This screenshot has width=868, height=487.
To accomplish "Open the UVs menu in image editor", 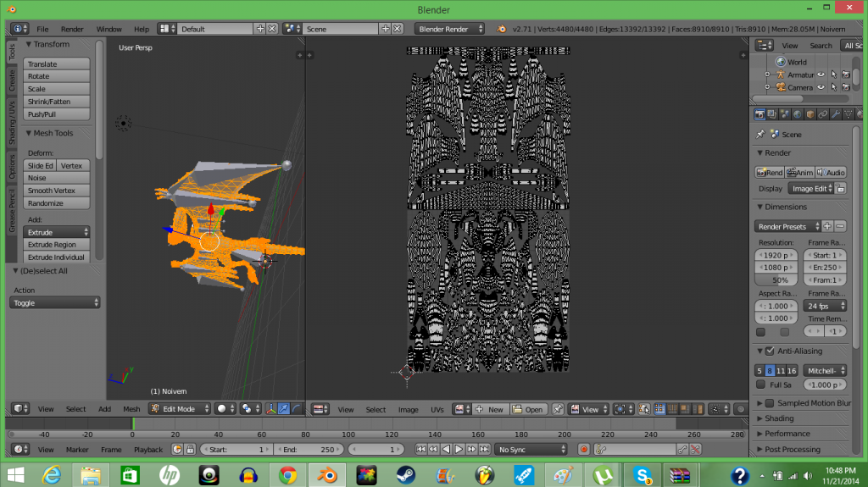I will pyautogui.click(x=437, y=409).
